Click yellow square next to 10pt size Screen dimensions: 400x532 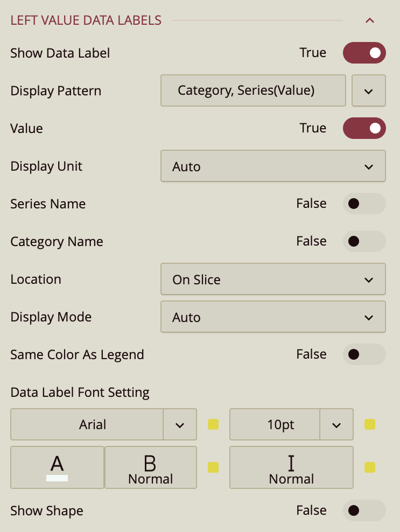coord(370,424)
